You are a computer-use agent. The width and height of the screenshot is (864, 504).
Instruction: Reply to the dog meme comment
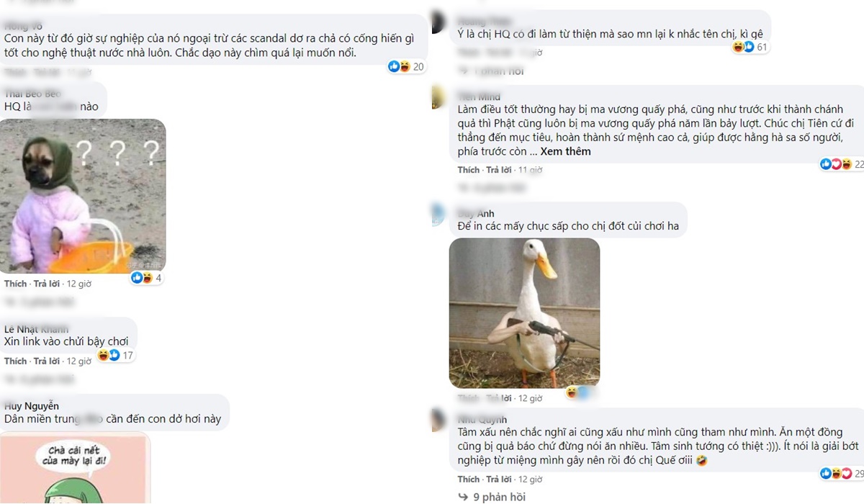(x=47, y=284)
